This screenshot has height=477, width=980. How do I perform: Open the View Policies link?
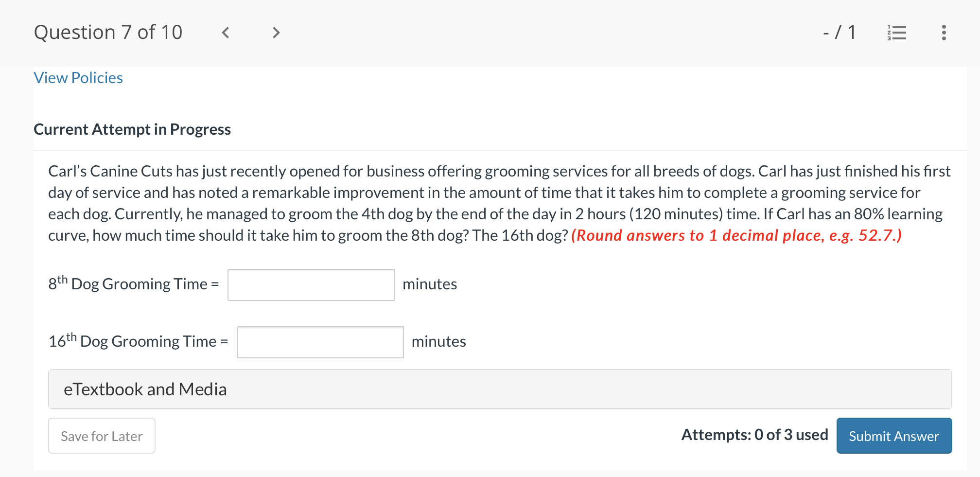tap(78, 78)
